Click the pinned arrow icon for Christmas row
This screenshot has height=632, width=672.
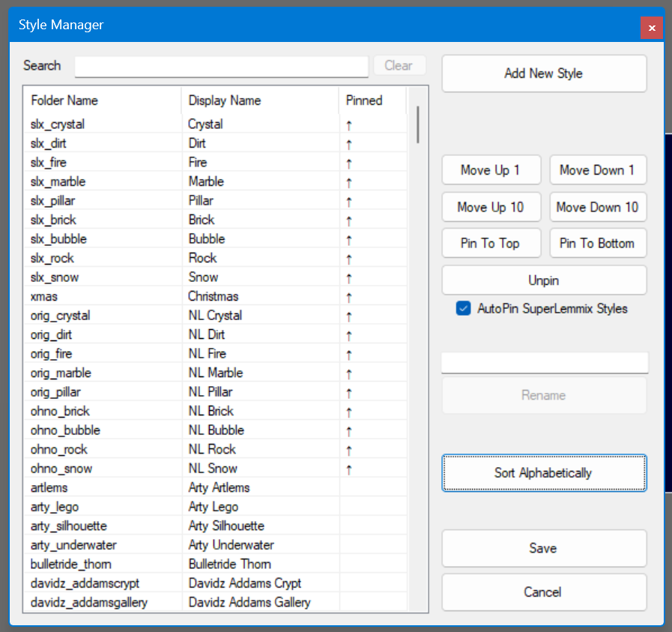point(349,297)
